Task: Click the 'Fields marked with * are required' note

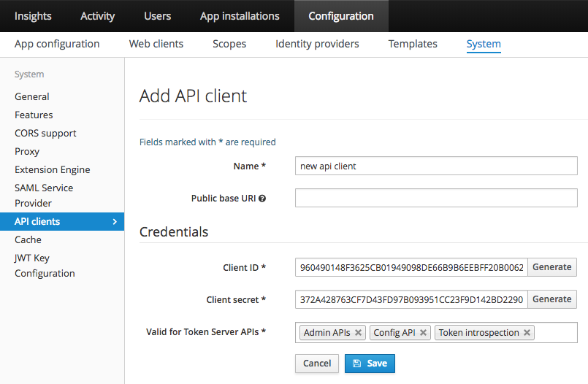Action: tap(207, 142)
